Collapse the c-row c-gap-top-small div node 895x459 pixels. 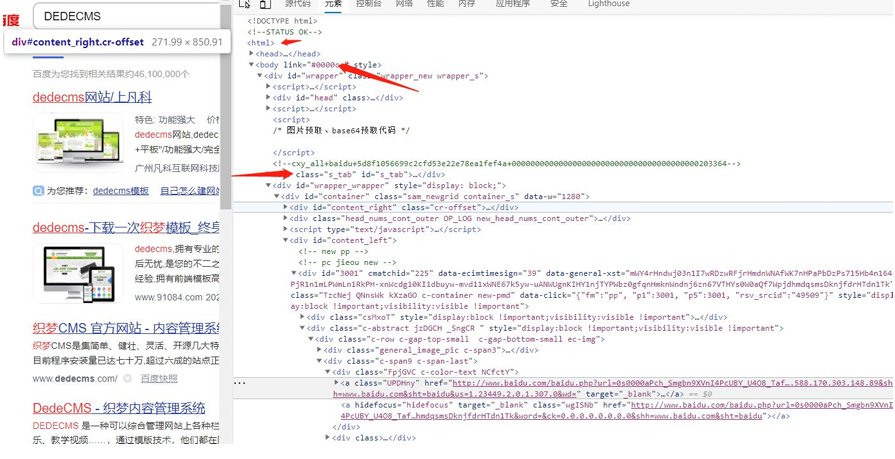click(x=311, y=339)
